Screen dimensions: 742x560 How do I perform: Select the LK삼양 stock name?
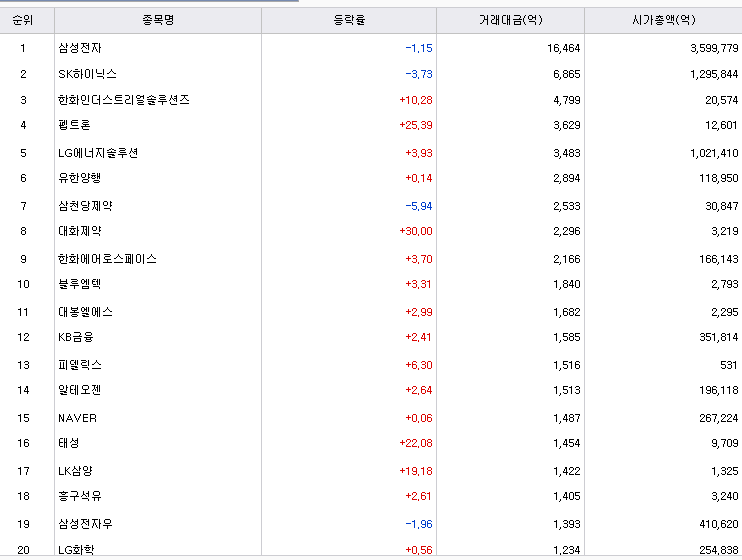[x=75, y=471]
